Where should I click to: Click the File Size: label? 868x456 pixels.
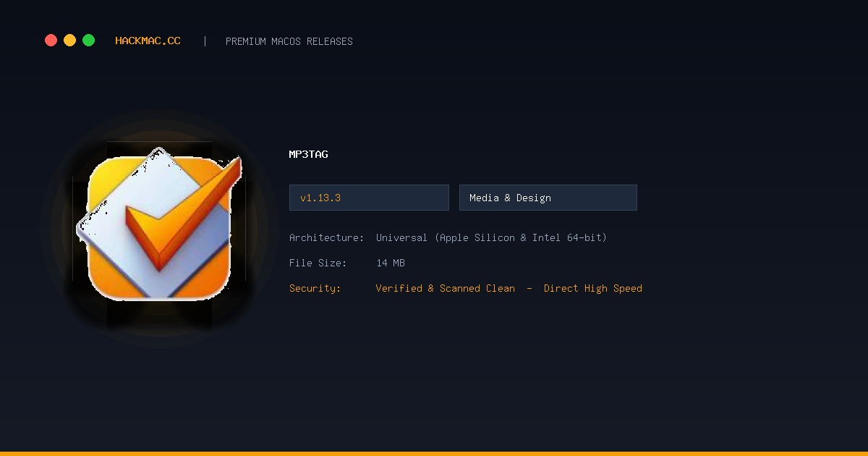pyautogui.click(x=318, y=263)
